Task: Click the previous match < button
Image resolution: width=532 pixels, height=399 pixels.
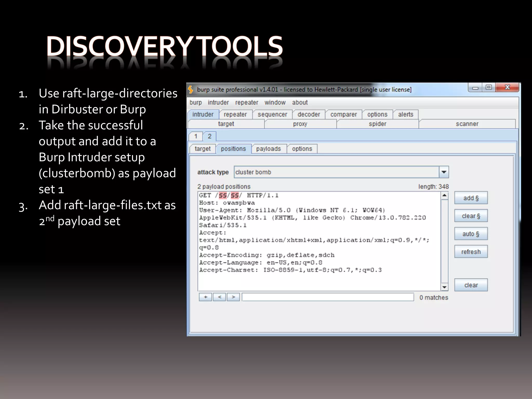Action: tap(220, 297)
